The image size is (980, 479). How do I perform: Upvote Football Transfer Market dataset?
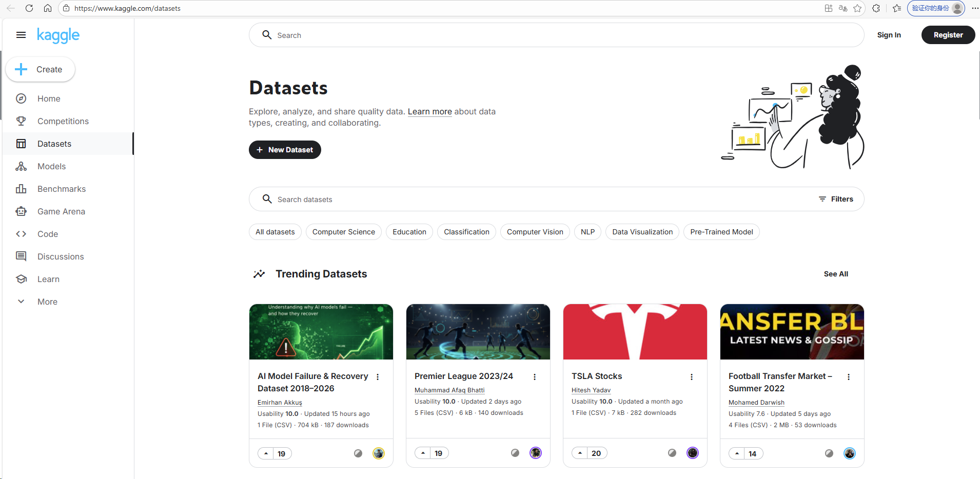[x=737, y=453]
